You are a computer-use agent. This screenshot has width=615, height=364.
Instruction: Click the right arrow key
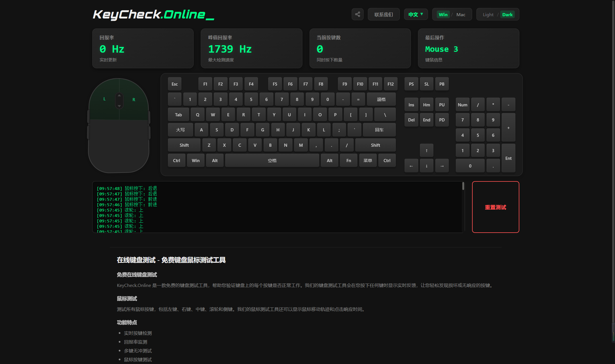[x=442, y=166]
